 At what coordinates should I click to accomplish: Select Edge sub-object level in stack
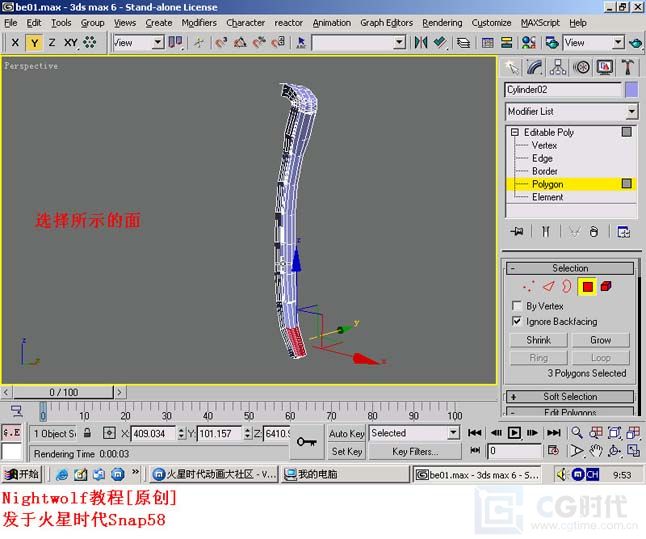click(x=542, y=158)
